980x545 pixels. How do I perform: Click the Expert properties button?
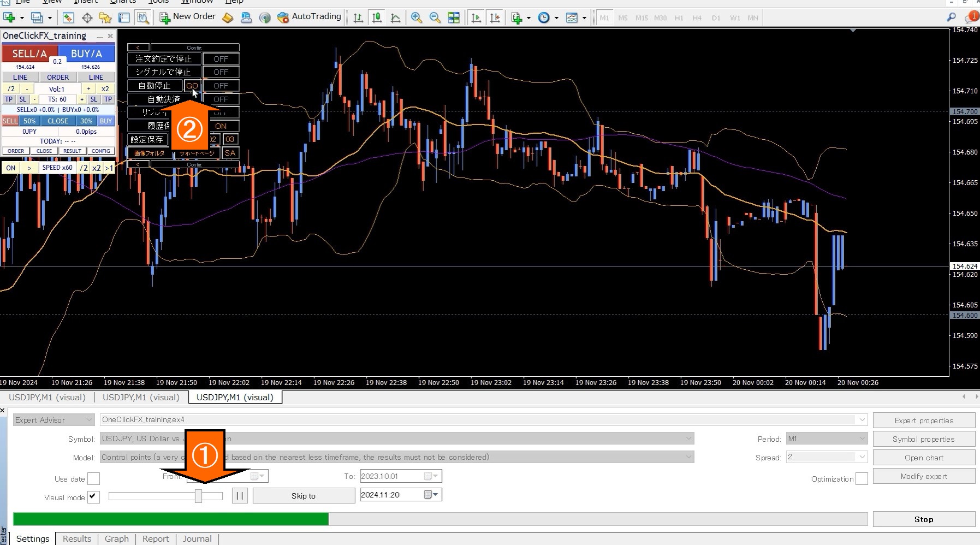click(x=924, y=420)
